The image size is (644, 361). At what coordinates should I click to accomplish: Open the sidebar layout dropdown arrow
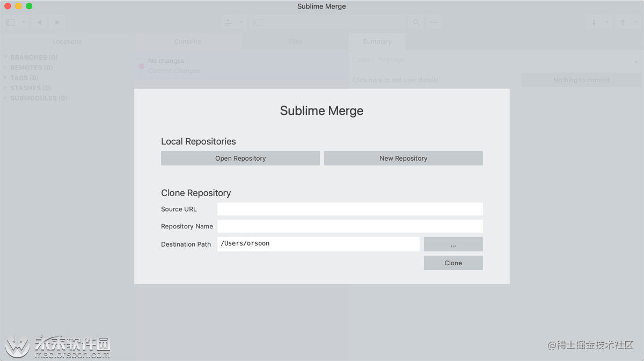[x=24, y=23]
